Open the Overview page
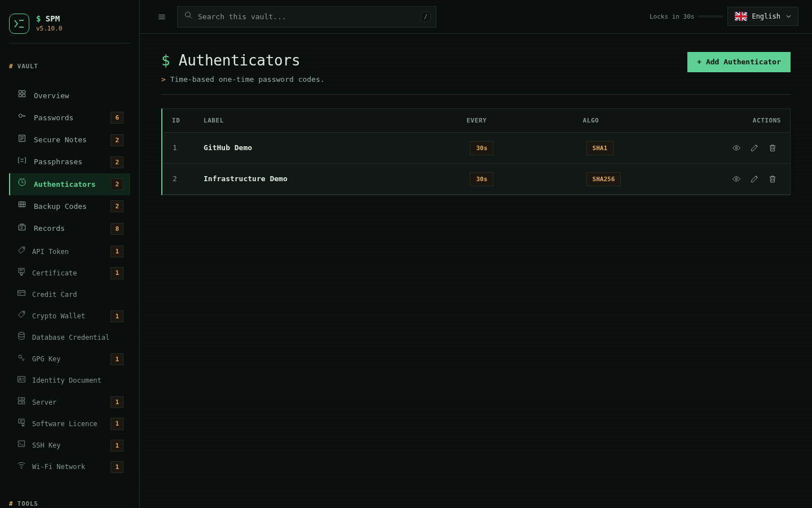 click(x=70, y=95)
